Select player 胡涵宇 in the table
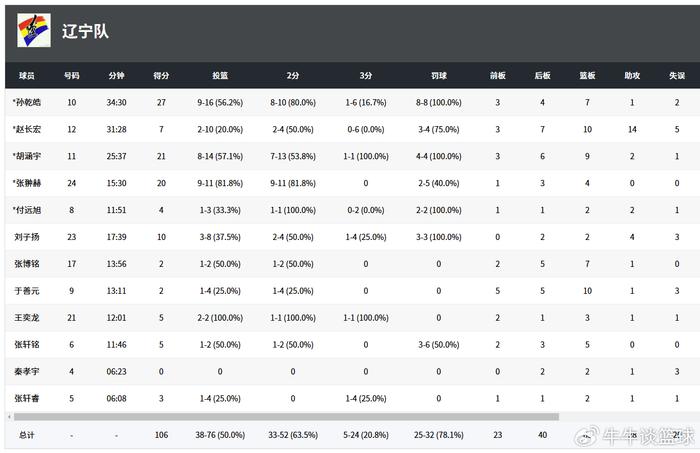This screenshot has width=700, height=453. coord(30,157)
